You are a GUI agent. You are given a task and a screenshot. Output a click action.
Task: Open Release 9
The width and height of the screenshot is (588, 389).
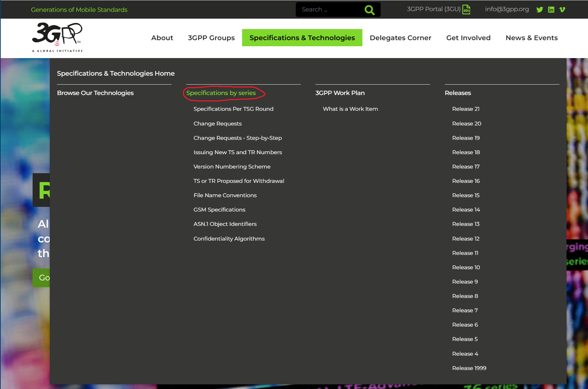(465, 282)
